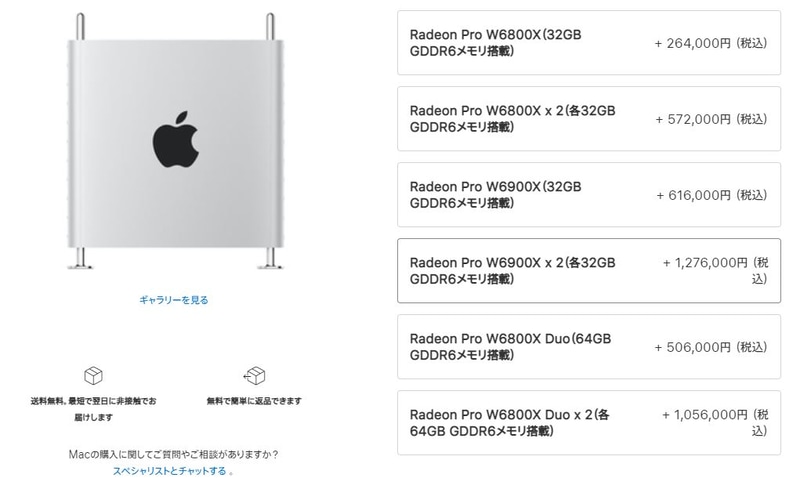Click the Mac Pro product image
The height and width of the screenshot is (478, 800).
176,141
